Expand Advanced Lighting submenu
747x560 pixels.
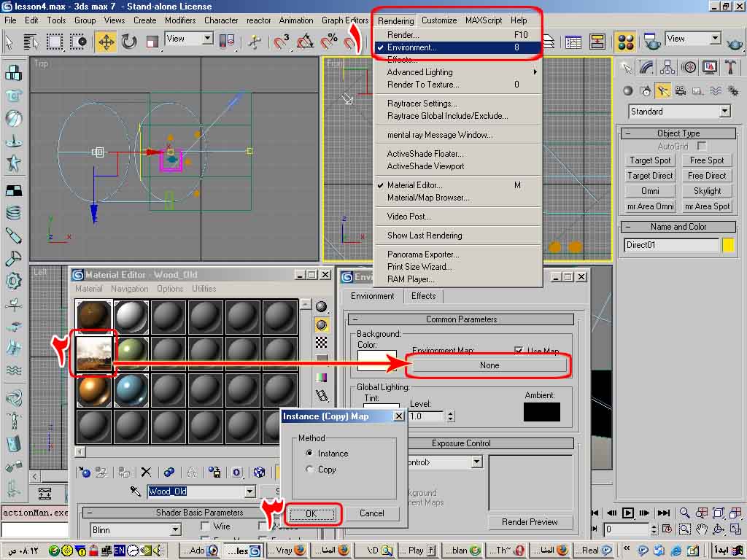point(457,72)
